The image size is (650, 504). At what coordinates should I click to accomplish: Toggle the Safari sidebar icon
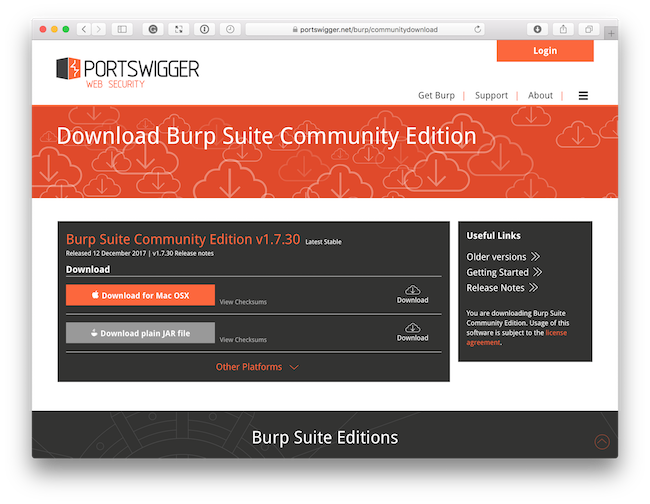[x=122, y=29]
